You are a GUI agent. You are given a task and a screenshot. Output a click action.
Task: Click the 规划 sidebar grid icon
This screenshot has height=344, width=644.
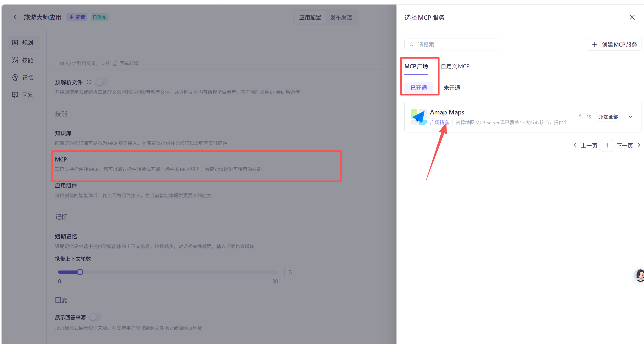click(15, 43)
